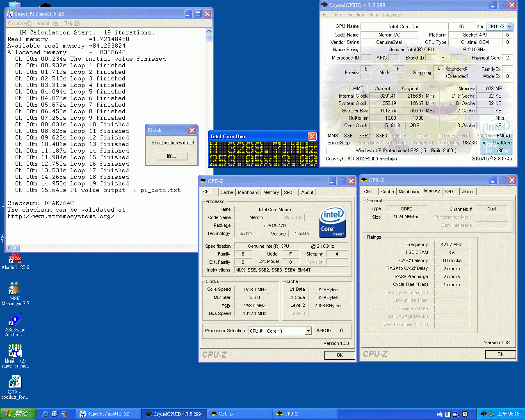This screenshot has height=420, width=525.
Task: Open Help menu in Super PI
Action: [x=72, y=23]
